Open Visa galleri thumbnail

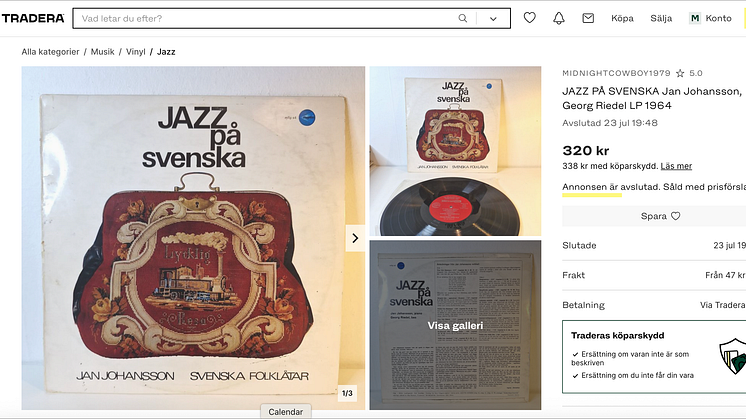tap(455, 325)
